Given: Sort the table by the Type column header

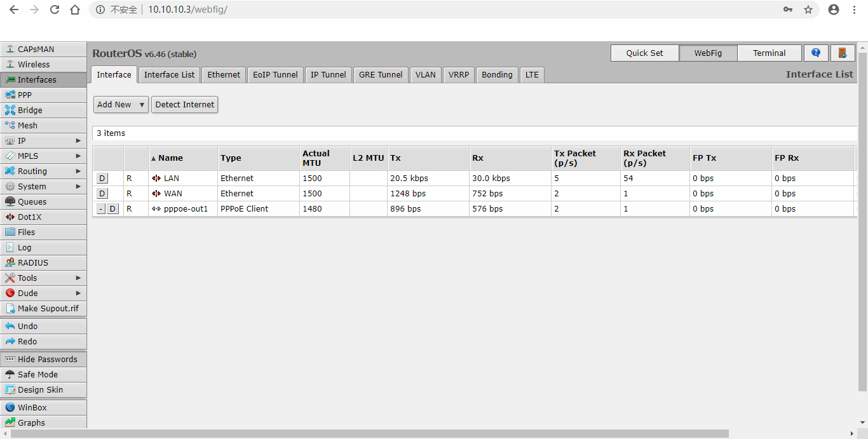Looking at the screenshot, I should coord(259,158).
